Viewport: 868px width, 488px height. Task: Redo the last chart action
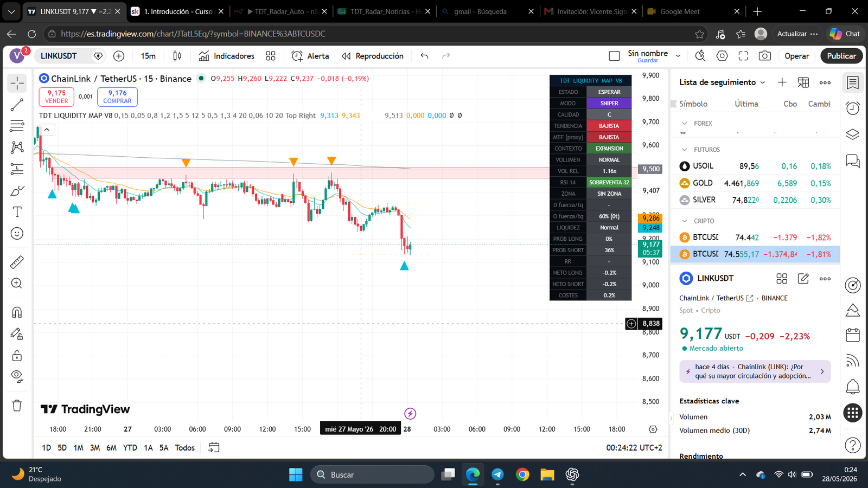446,56
